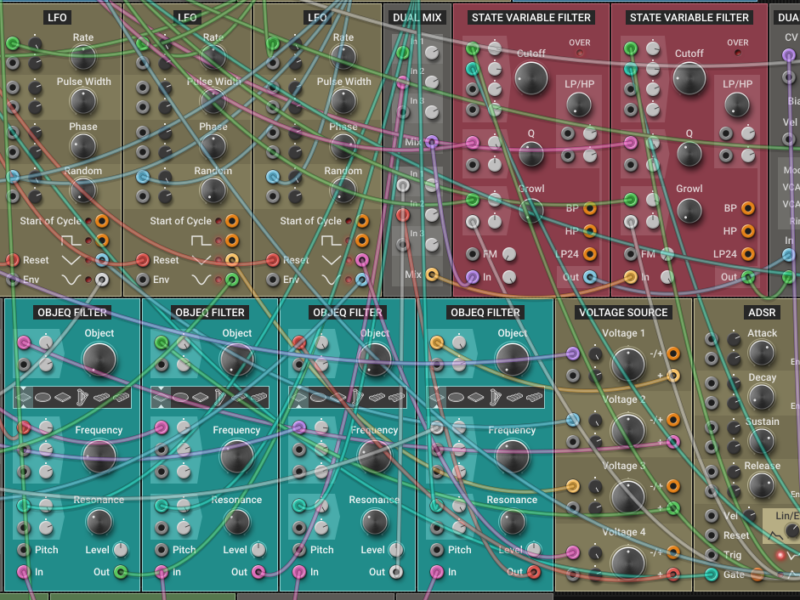Click the Attack knob on the ADSR module
The width and height of the screenshot is (800, 600).
(761, 352)
